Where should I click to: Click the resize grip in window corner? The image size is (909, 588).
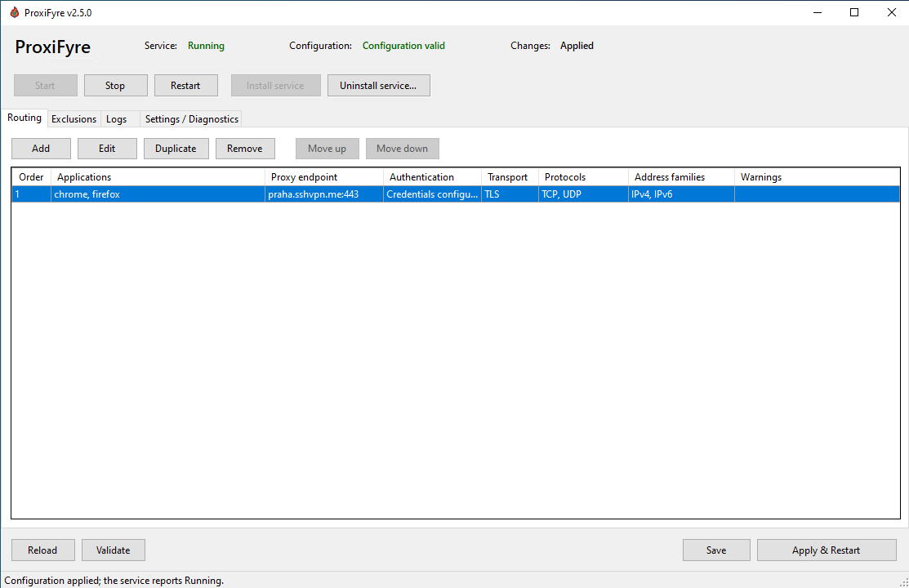pos(904,583)
